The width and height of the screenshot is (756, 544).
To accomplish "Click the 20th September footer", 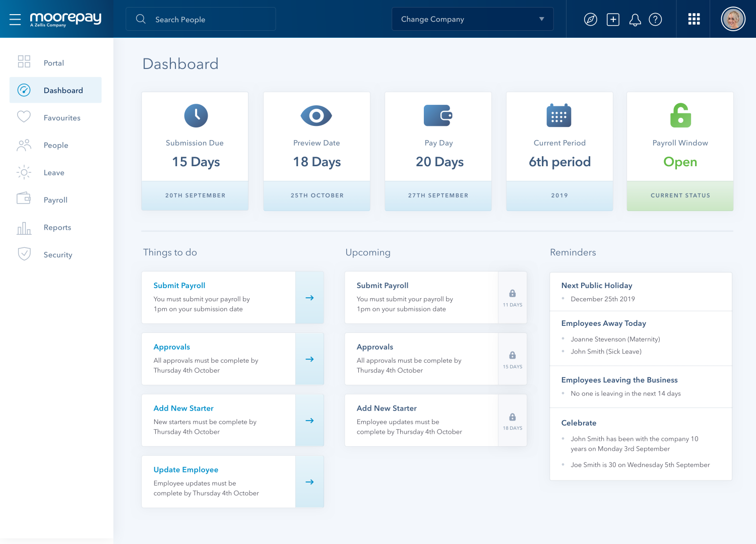I will tap(195, 195).
